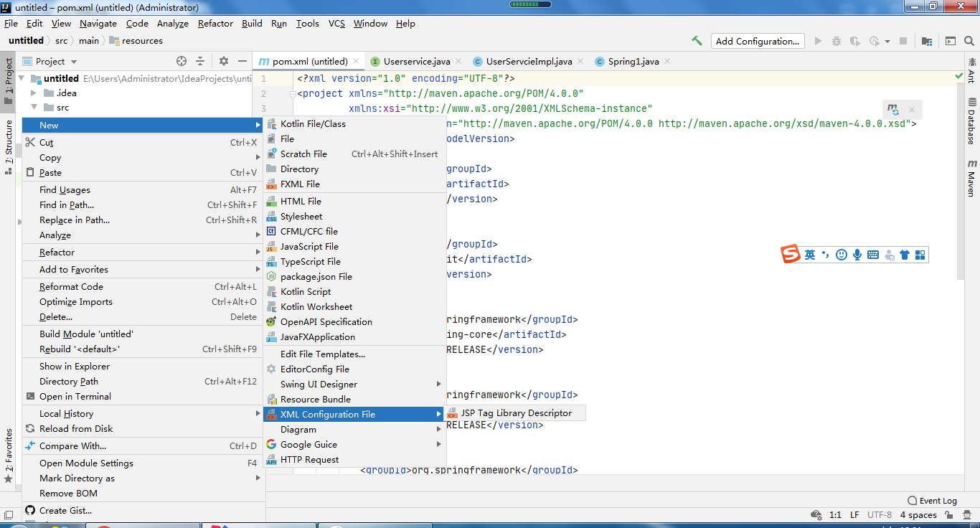Select OpenAPI Specification entry
Image resolution: width=980 pixels, height=528 pixels.
tap(354, 322)
